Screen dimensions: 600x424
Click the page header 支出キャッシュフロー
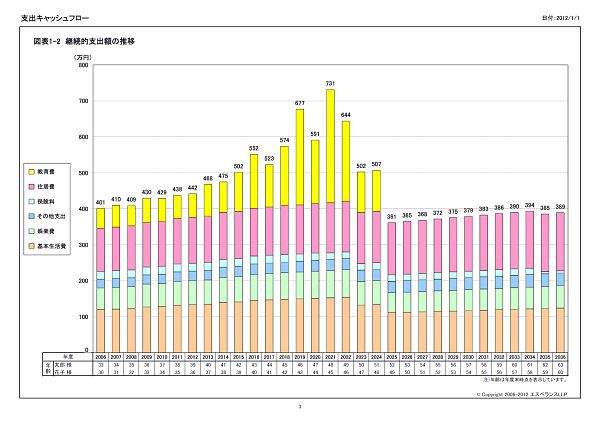tap(55, 18)
